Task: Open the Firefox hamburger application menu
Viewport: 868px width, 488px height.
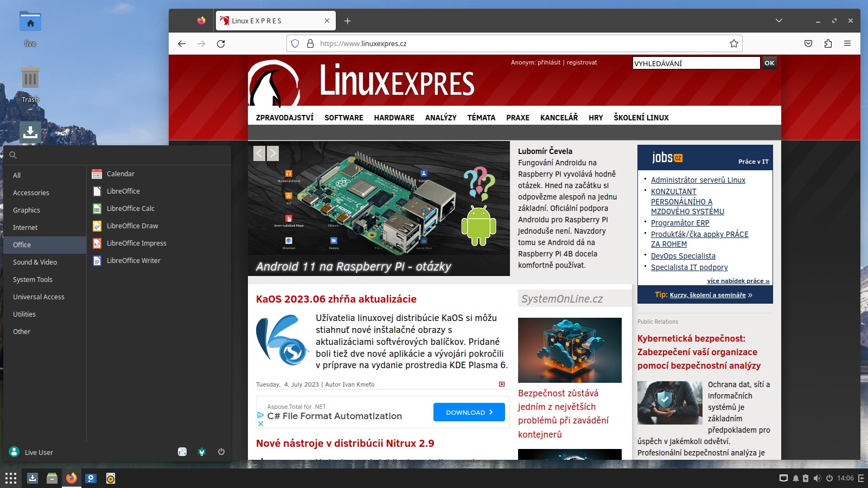Action: tap(847, 44)
